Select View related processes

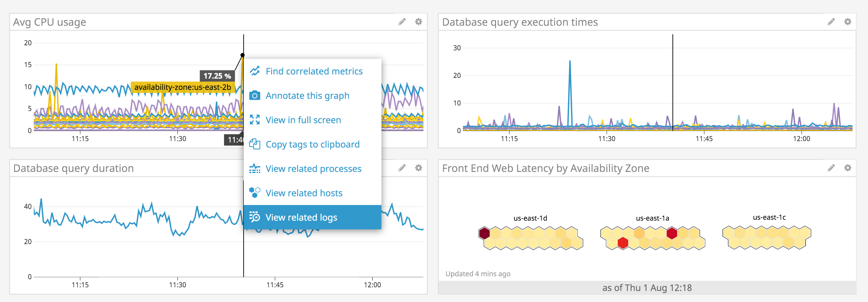[x=313, y=169]
